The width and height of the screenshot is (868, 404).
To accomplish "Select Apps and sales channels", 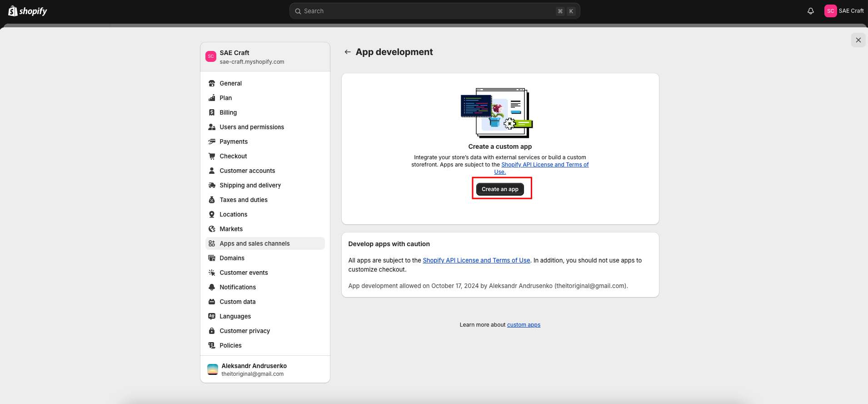I will click(265, 243).
